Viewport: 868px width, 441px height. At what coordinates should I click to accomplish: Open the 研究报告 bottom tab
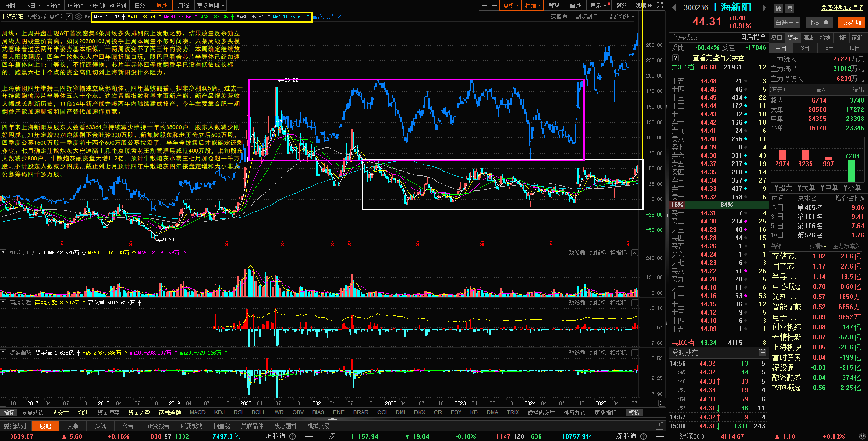[x=158, y=426]
